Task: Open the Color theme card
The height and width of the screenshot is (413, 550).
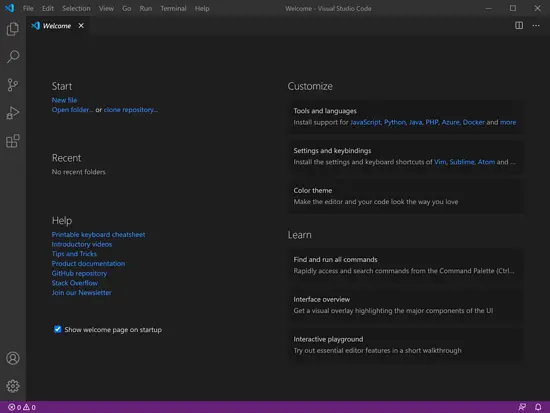Action: (406, 196)
